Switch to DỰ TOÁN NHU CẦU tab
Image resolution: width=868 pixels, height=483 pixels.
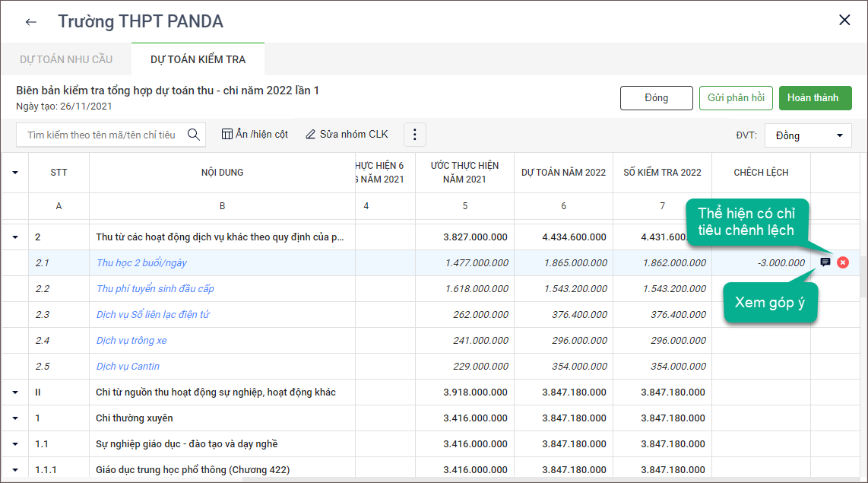point(66,59)
